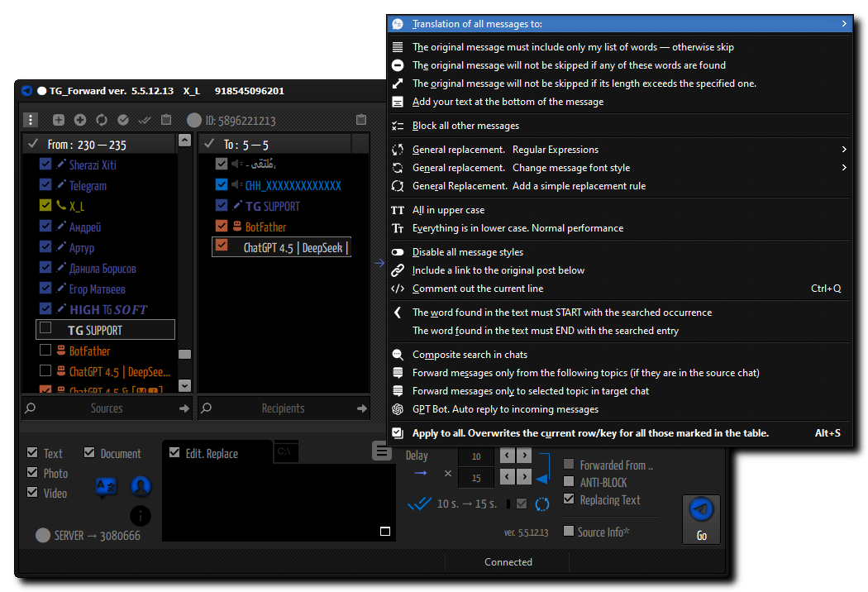This screenshot has height=592, width=868.
Task: Select Comment out the current line
Action: [619, 289]
